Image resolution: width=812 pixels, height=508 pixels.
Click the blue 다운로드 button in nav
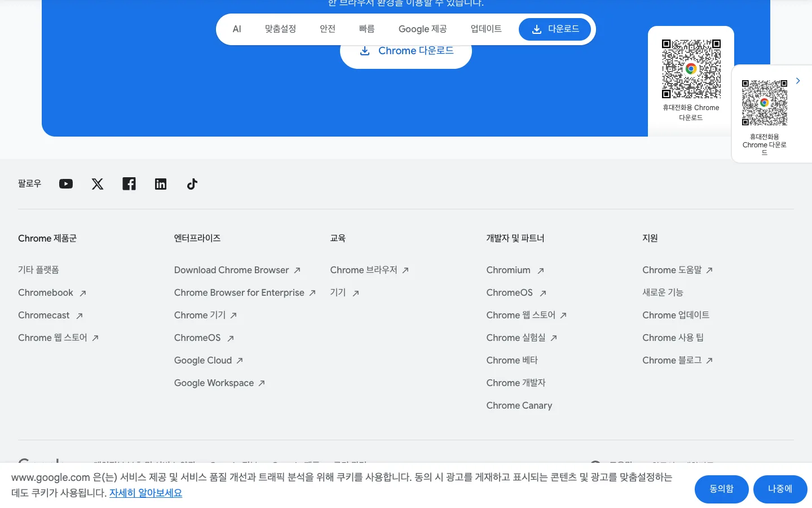coord(555,29)
